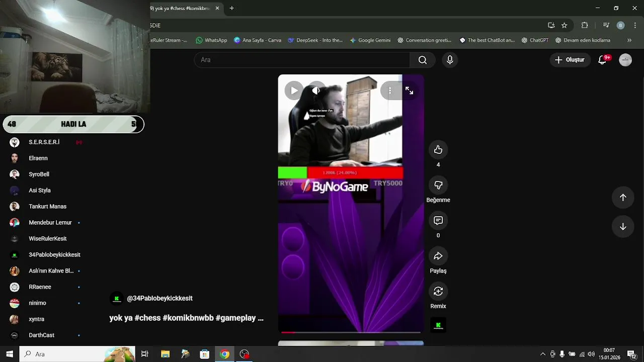Click the install/cast icon in address bar
The width and height of the screenshot is (644, 362).
(551, 25)
